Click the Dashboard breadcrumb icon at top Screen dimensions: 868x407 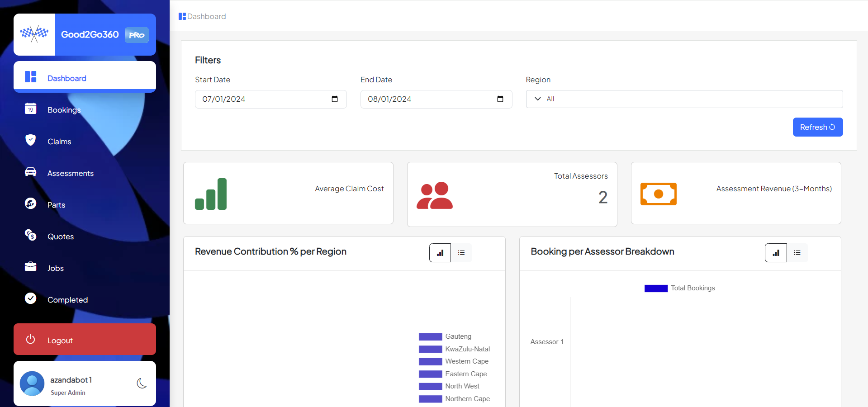point(182,16)
